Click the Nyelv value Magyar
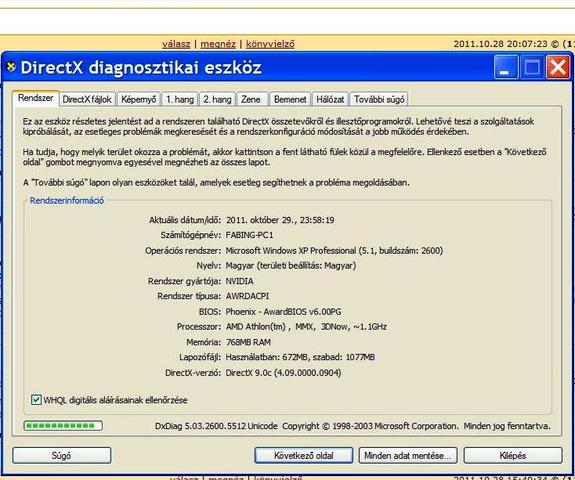 click(290, 265)
